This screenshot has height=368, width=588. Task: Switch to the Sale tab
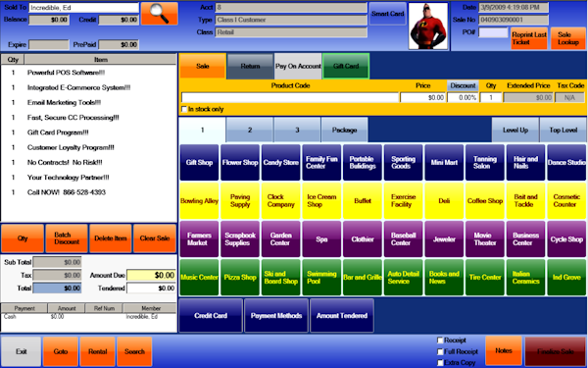coord(203,66)
